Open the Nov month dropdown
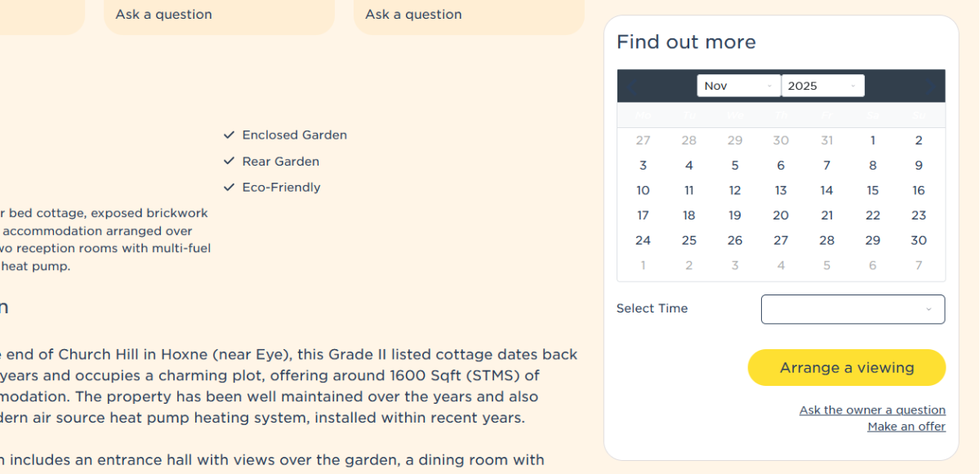 (738, 86)
